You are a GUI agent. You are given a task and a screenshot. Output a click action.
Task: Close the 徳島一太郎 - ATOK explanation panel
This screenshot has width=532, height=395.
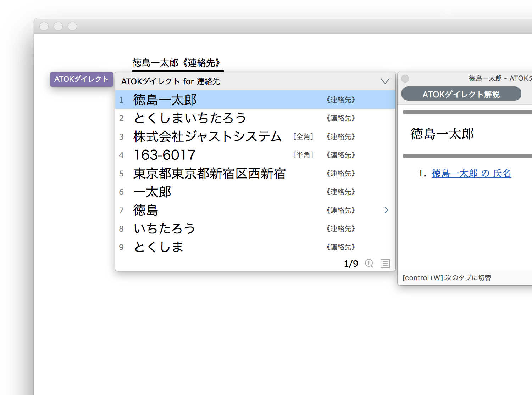(x=405, y=78)
